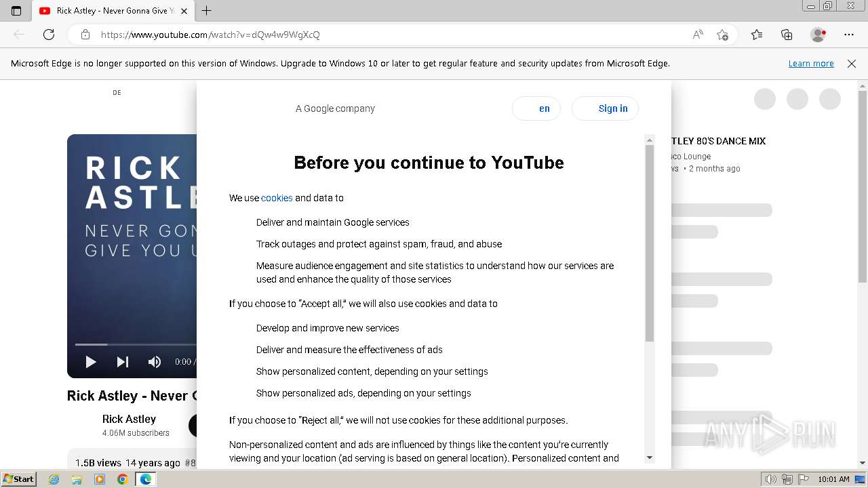
Task: Click the consent dialog scrollbar thumb
Action: click(649, 244)
